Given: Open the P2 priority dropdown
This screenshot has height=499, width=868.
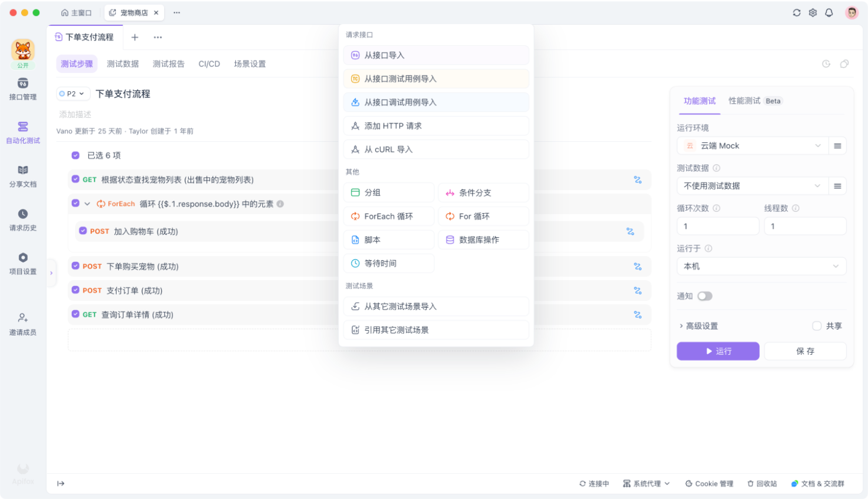Looking at the screenshot, I should tap(72, 94).
